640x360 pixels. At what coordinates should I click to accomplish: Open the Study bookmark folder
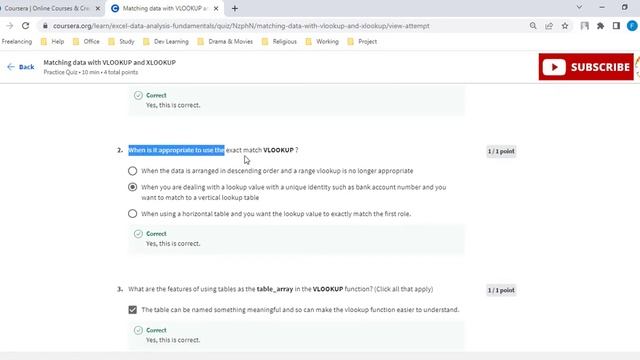(x=122, y=41)
